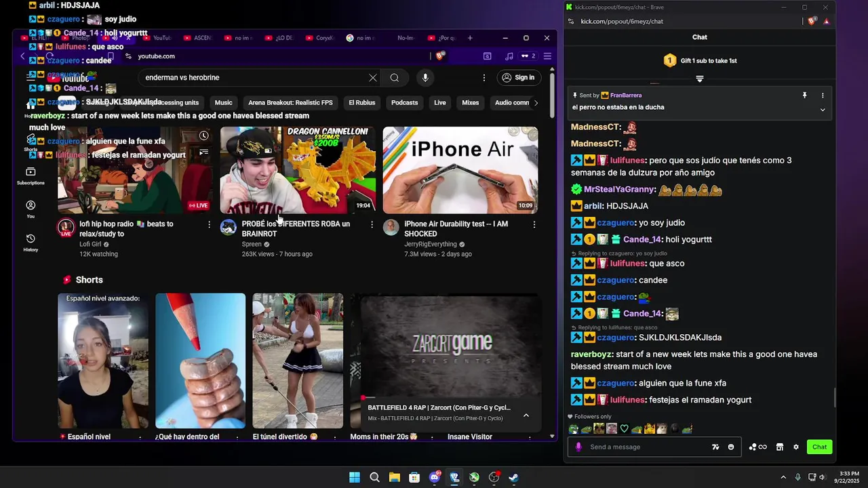This screenshot has height=488, width=868.
Task: Toggle volume speaker in system tray
Action: (822, 477)
